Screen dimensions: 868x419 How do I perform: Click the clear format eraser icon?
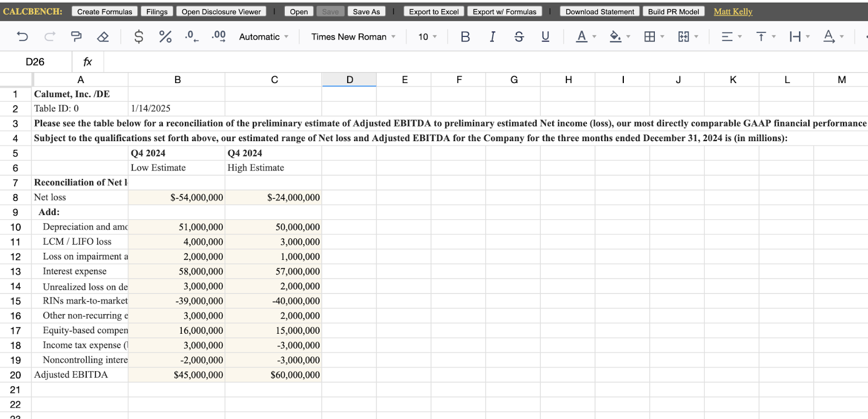click(103, 36)
